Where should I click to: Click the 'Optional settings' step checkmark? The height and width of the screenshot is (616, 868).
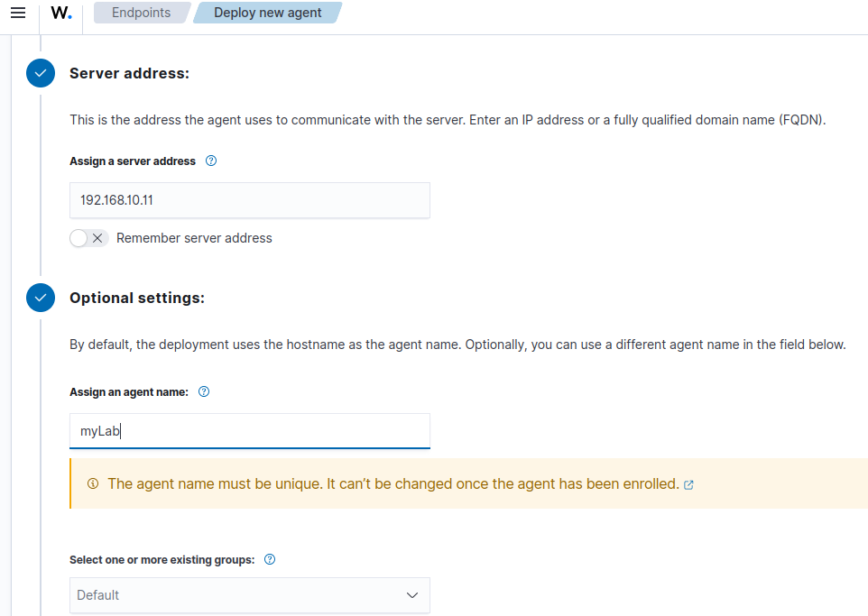click(40, 298)
